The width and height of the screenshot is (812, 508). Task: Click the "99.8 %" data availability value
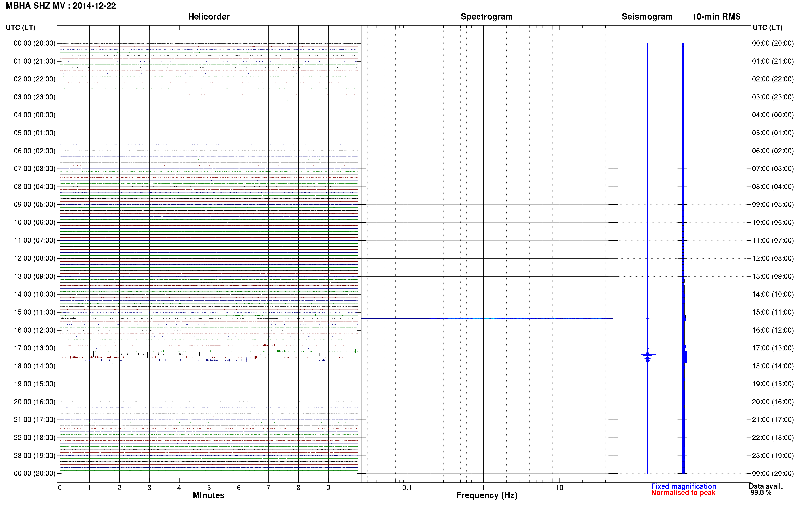[761, 493]
